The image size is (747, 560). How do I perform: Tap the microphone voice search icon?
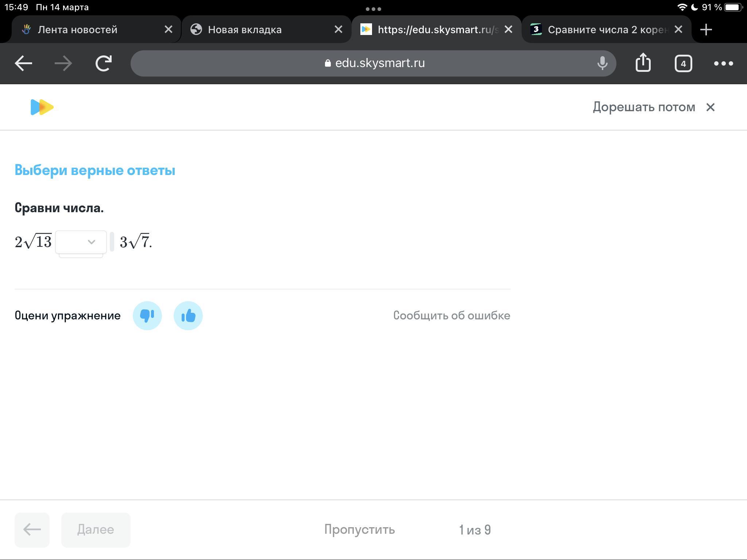tap(602, 63)
